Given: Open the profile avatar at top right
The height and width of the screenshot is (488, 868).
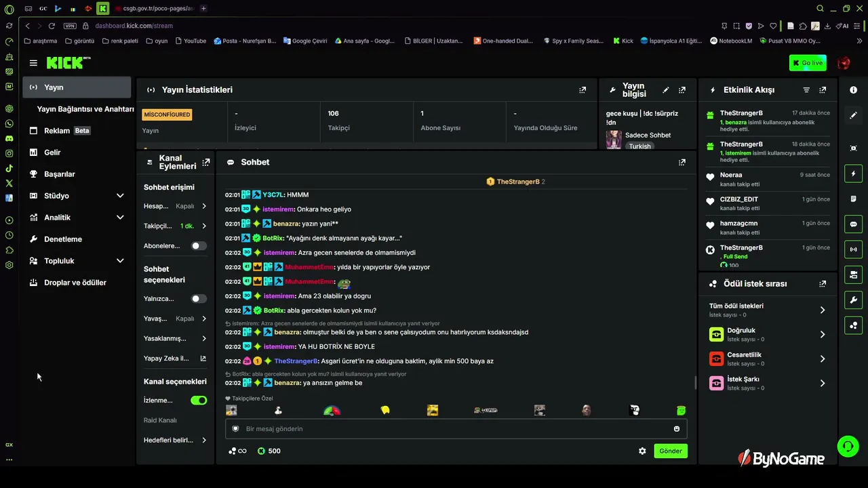Looking at the screenshot, I should [844, 63].
